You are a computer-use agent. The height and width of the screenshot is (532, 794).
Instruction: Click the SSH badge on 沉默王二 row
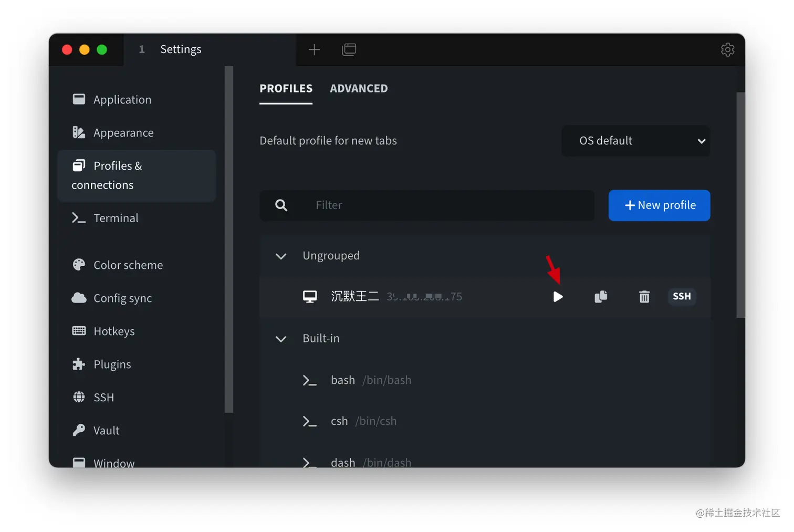(x=682, y=296)
